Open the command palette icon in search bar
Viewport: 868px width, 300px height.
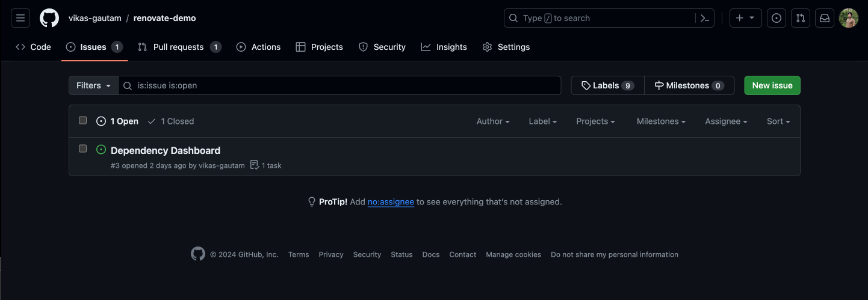click(x=705, y=18)
